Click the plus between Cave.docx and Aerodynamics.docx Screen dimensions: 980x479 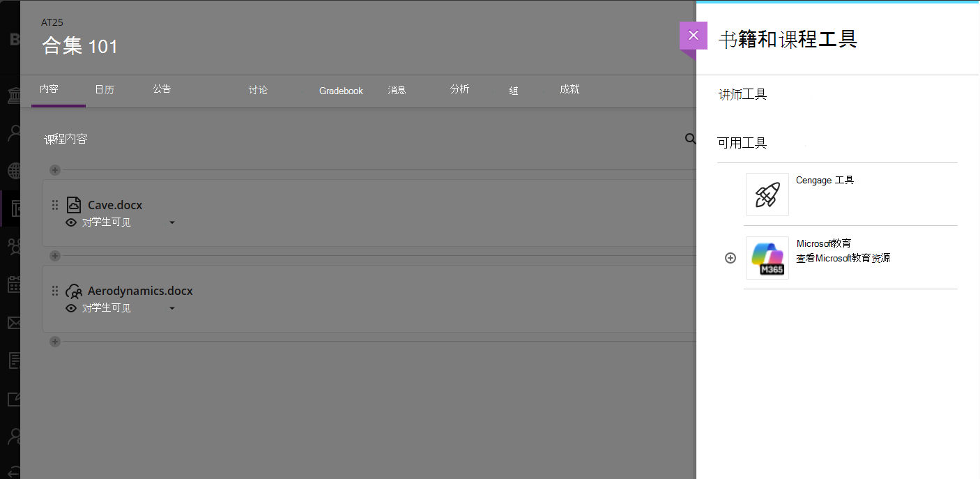pos(55,256)
